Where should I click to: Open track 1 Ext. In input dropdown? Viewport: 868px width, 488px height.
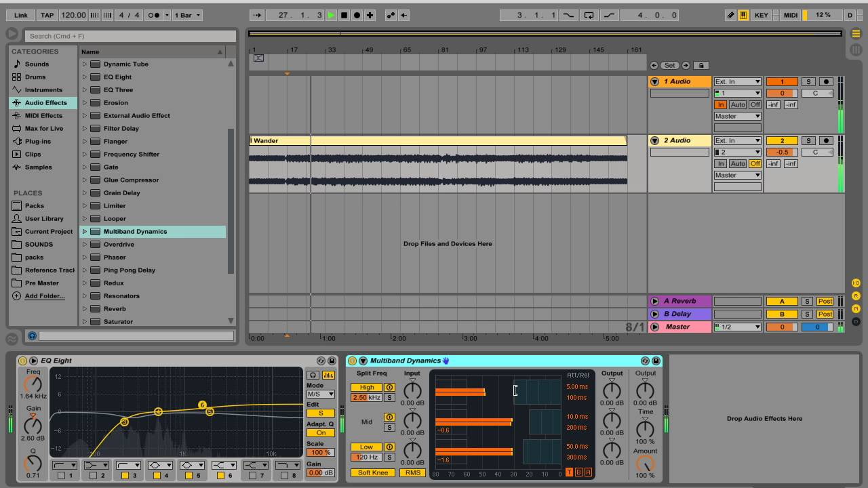tap(737, 81)
